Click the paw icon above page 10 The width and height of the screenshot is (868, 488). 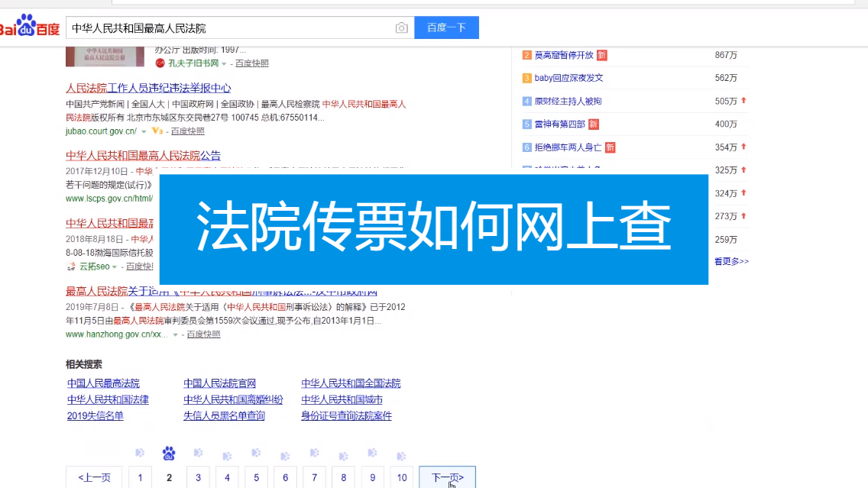(401, 453)
